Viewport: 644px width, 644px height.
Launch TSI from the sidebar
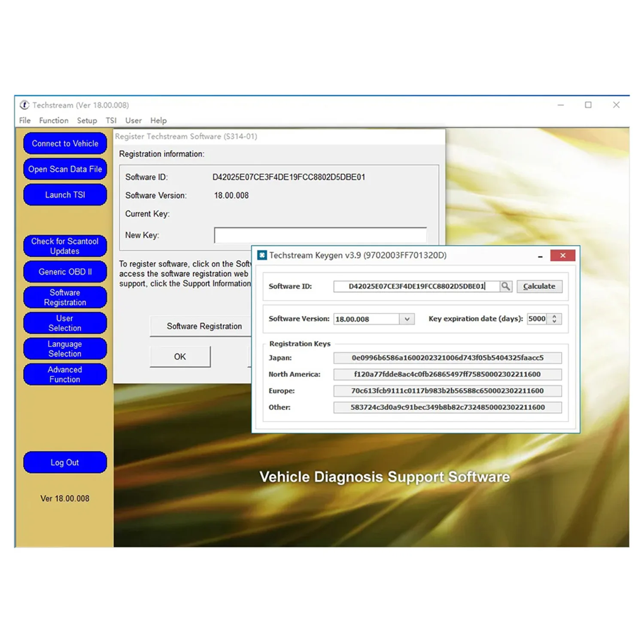(65, 195)
